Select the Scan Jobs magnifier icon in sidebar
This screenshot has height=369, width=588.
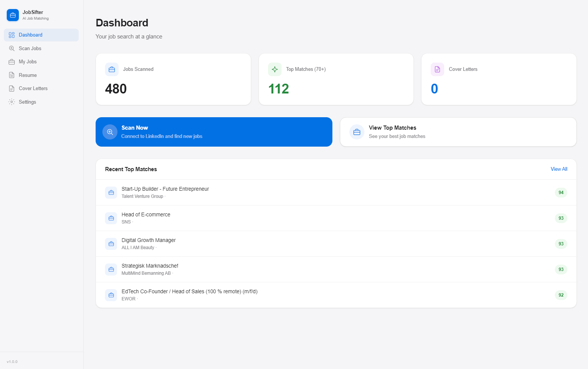coord(12,48)
